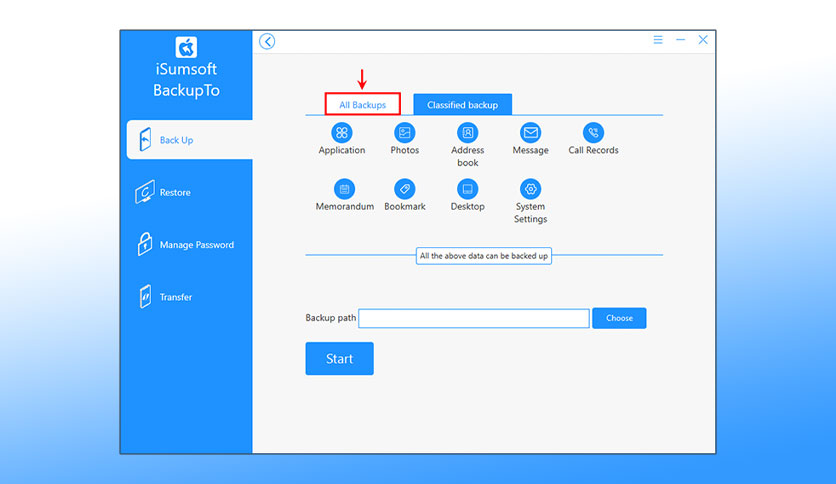Image resolution: width=836 pixels, height=484 pixels.
Task: Click the System Settings gear icon
Action: pos(530,189)
